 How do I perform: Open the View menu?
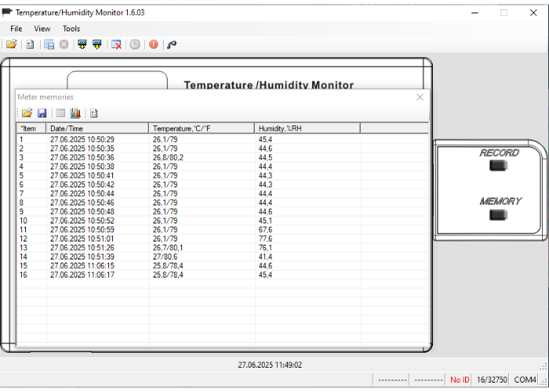[42, 29]
